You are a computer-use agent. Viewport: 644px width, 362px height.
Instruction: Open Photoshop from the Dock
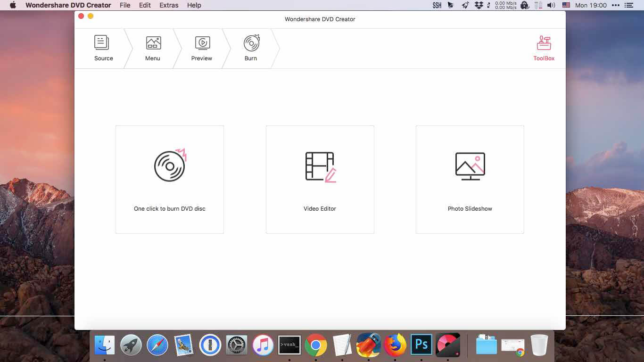click(421, 345)
